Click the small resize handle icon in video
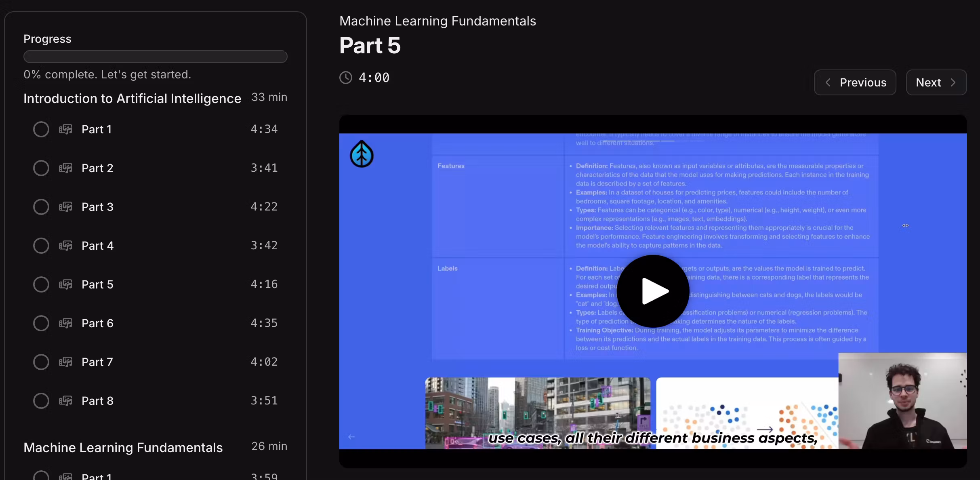 (x=905, y=225)
